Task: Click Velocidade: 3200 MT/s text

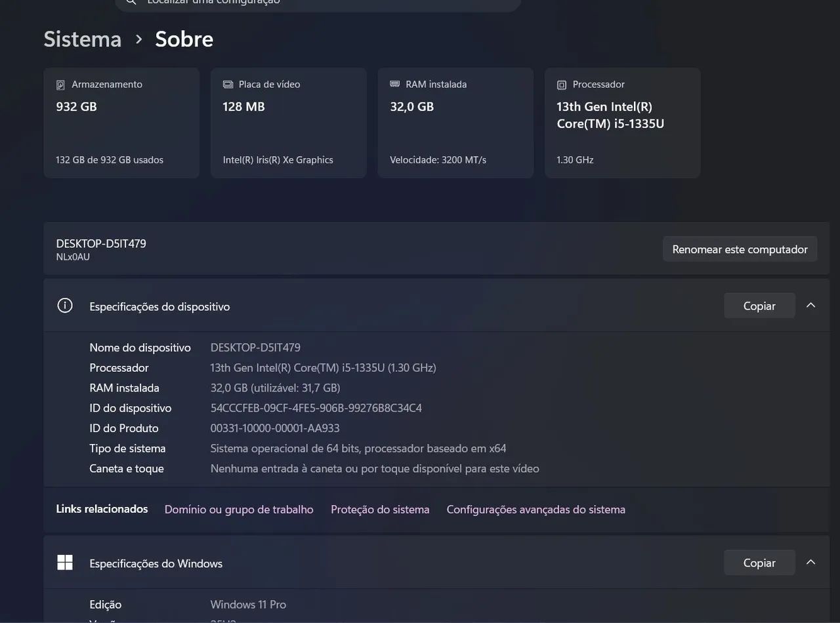Action: coord(438,160)
